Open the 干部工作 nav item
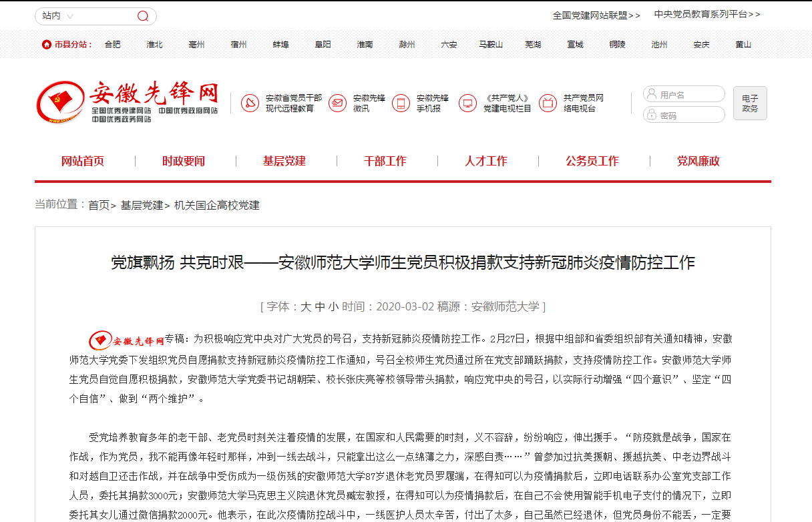Viewport: 812px width, 522px height. tap(385, 161)
